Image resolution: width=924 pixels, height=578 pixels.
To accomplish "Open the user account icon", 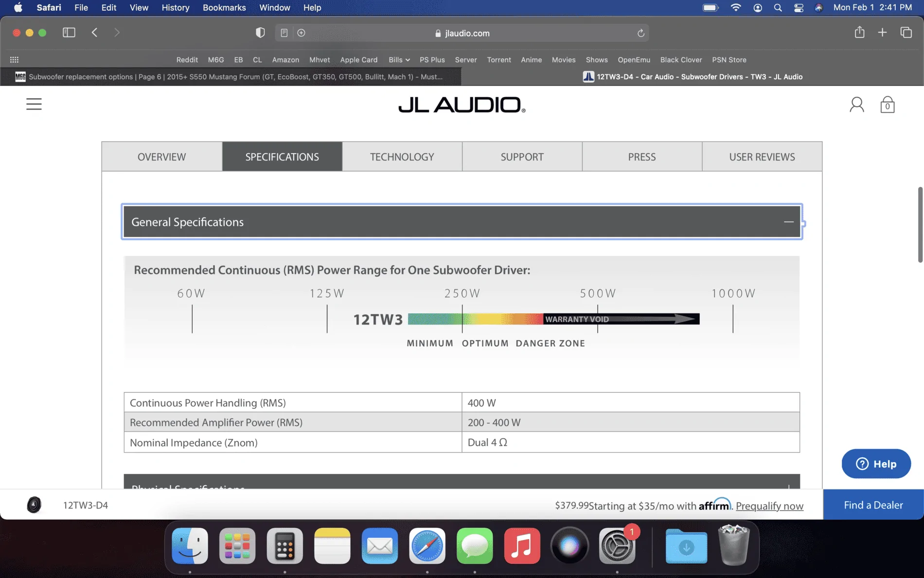I will [x=856, y=105].
